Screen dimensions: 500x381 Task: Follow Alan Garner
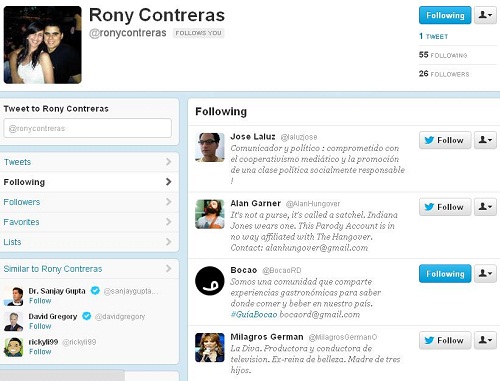point(445,207)
